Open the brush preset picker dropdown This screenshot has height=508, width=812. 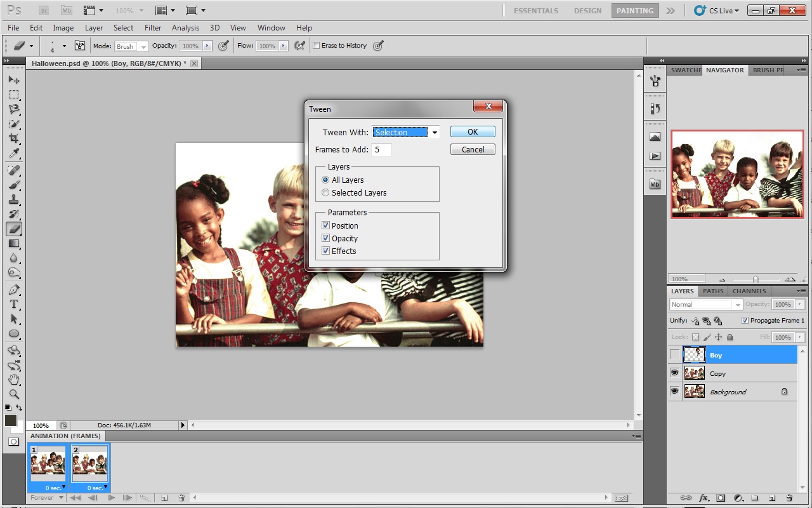[x=64, y=46]
